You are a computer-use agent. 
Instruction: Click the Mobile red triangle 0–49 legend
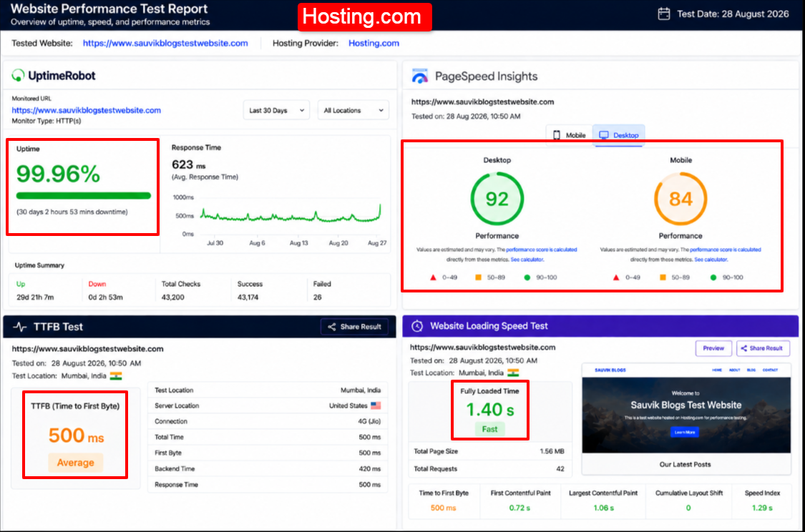tap(627, 277)
